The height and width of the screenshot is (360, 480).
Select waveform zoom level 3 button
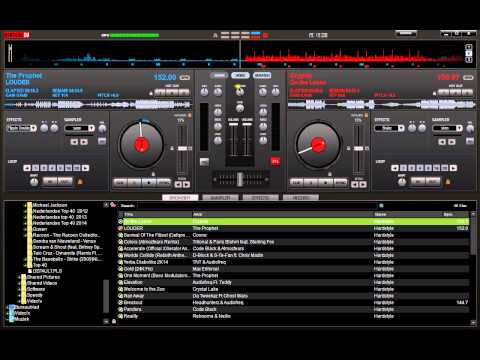tap(469, 60)
